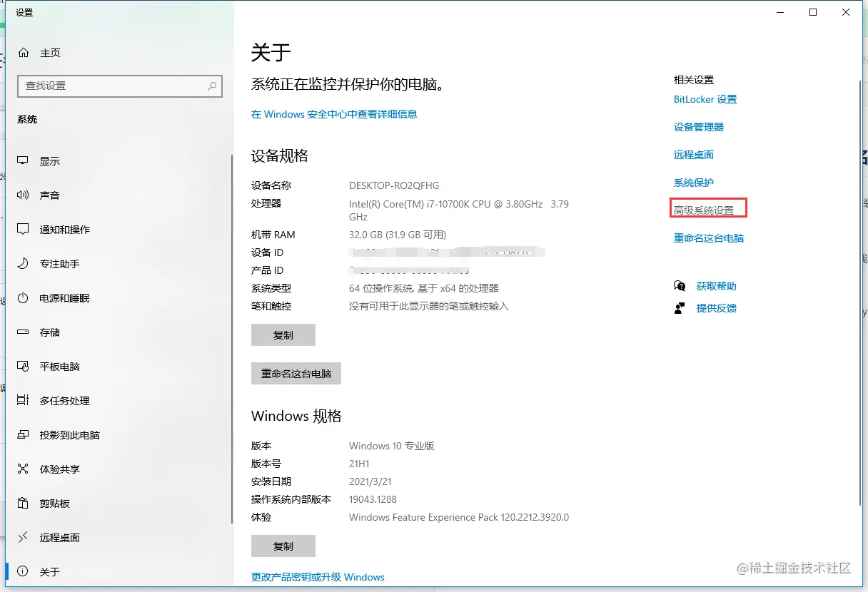Click 复制 button under Windows specifications
This screenshot has width=868, height=592.
click(x=283, y=546)
